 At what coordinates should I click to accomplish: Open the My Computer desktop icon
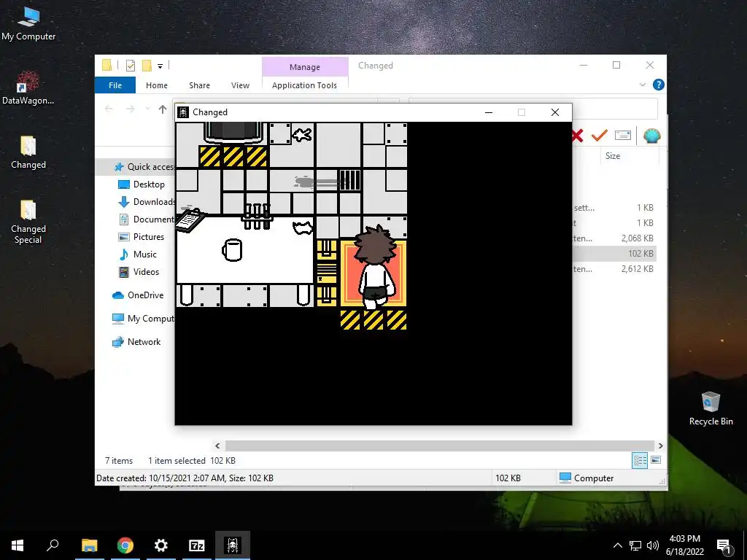[x=28, y=24]
